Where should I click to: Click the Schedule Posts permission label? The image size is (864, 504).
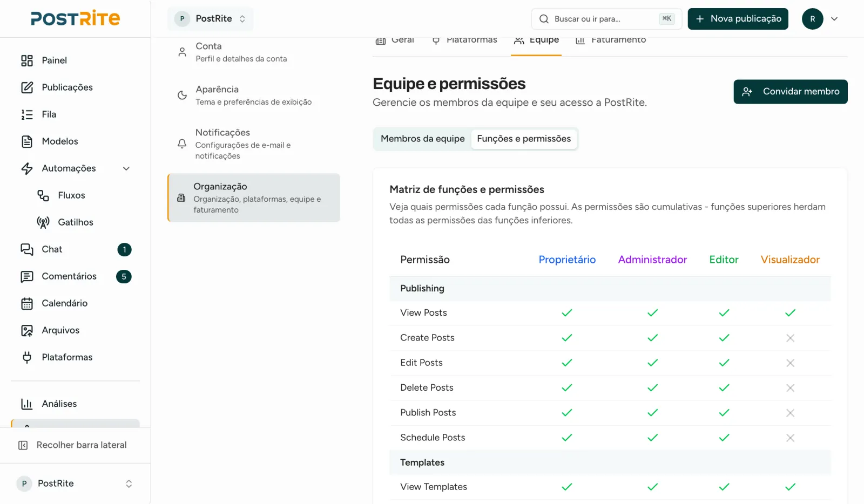[x=433, y=438]
